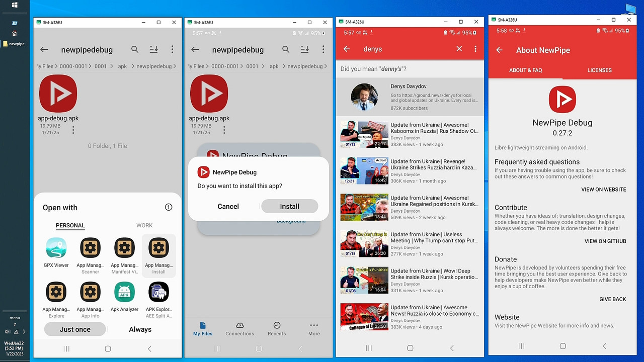Choose App Manager Scanner option
This screenshot has height=362, width=644.
point(91,256)
